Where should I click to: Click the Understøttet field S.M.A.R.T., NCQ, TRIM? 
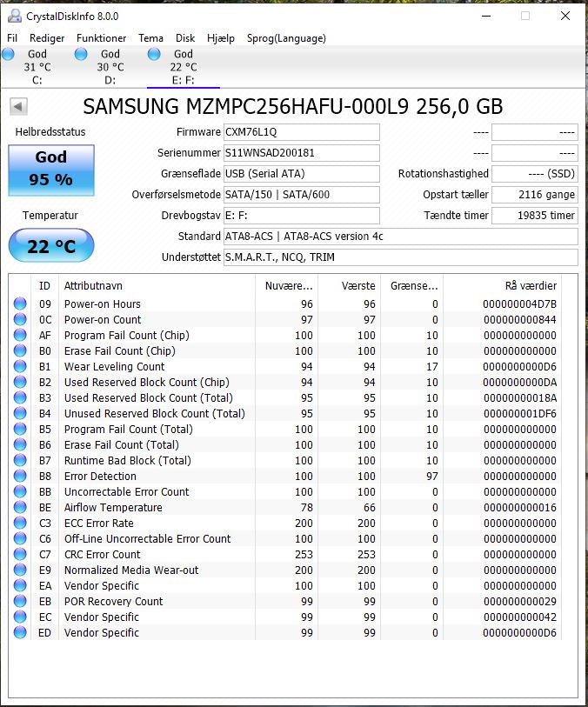click(x=401, y=257)
